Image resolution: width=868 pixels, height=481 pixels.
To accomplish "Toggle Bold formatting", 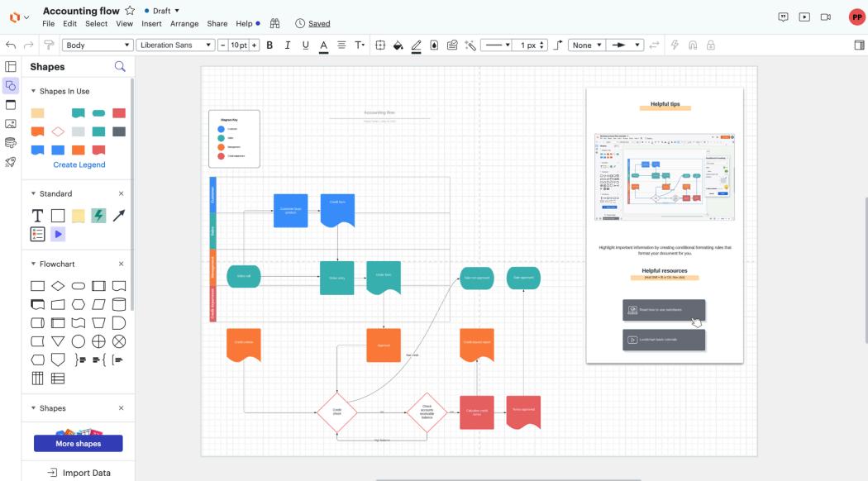I will pos(269,45).
